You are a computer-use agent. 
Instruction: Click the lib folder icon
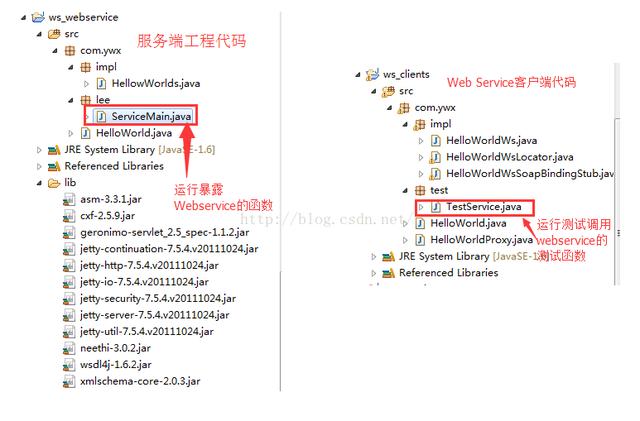tap(54, 183)
